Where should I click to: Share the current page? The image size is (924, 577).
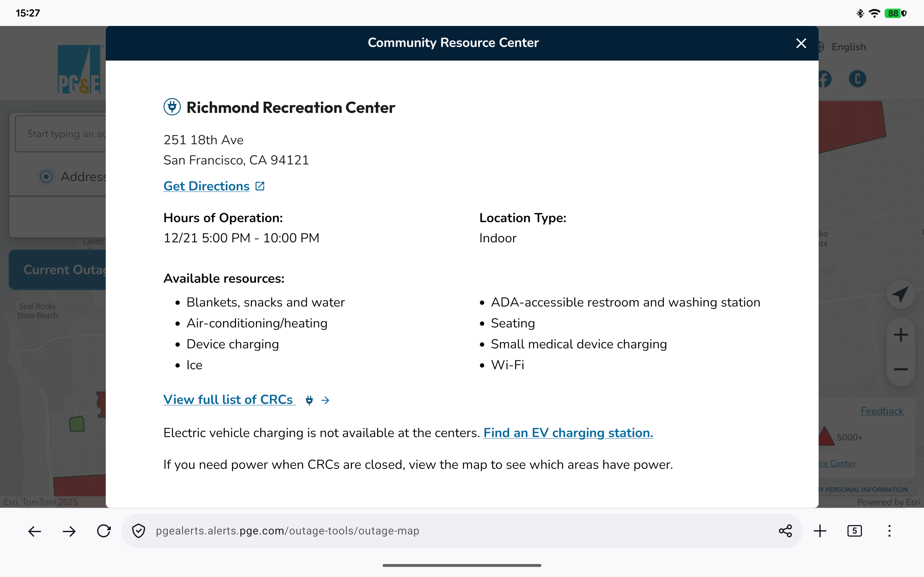[785, 531]
